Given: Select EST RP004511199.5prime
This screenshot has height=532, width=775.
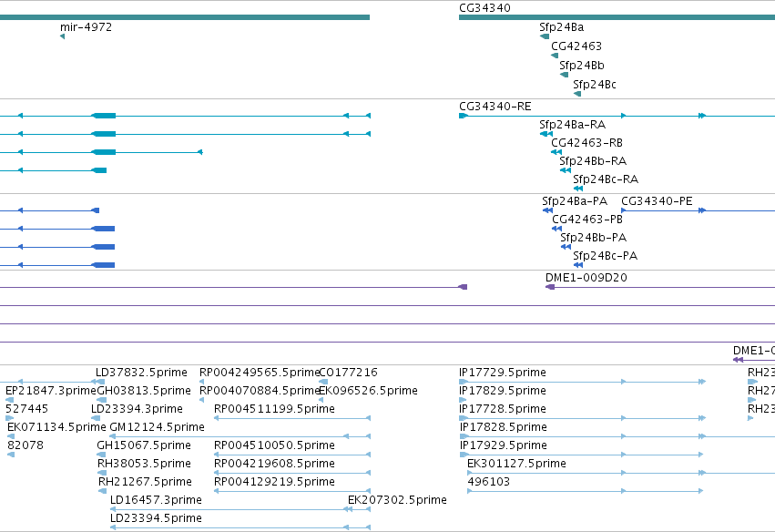Looking at the screenshot, I should pos(274,409).
